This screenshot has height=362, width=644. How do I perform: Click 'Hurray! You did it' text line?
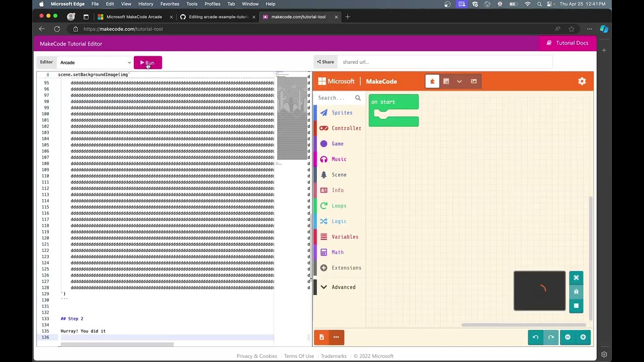[83, 331]
